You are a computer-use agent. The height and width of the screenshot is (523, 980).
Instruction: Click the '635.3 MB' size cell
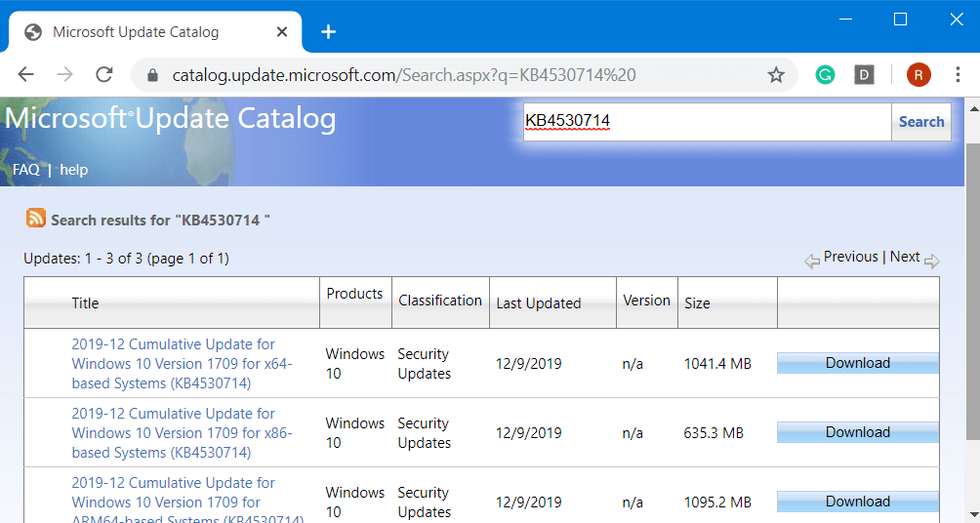[714, 433]
